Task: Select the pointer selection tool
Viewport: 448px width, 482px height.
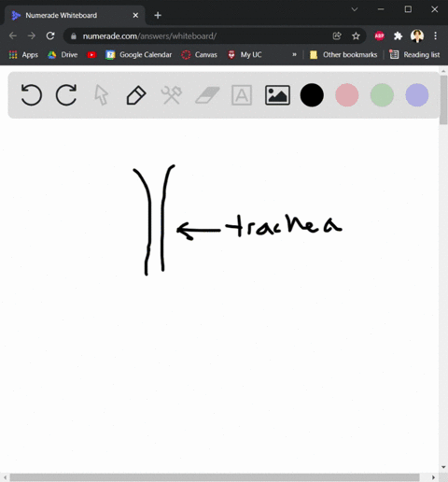Action: click(x=102, y=95)
